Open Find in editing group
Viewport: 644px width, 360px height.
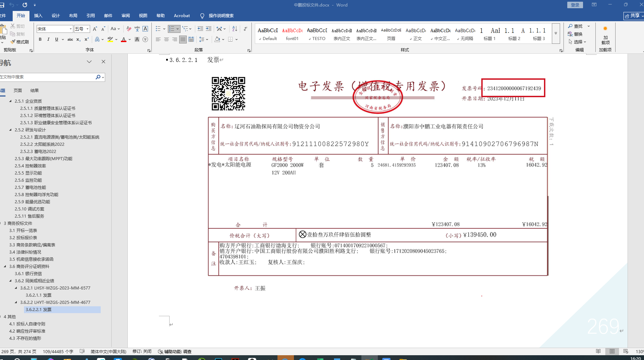575,26
